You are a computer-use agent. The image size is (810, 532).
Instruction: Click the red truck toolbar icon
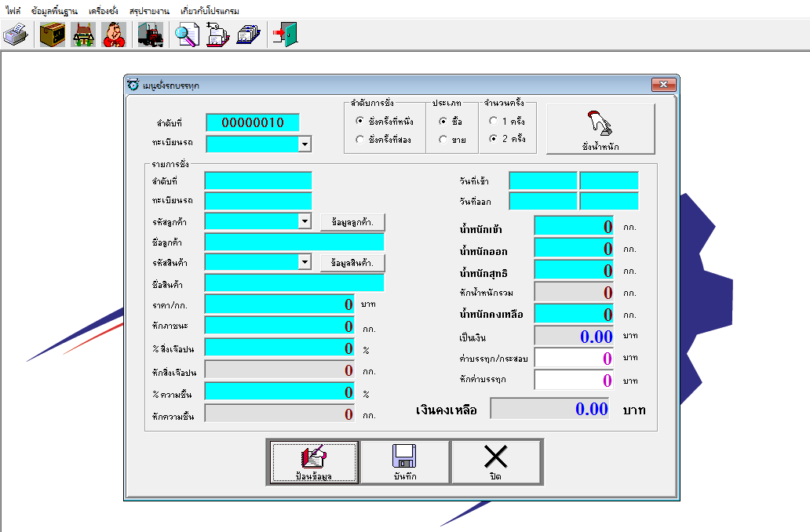pos(151,35)
